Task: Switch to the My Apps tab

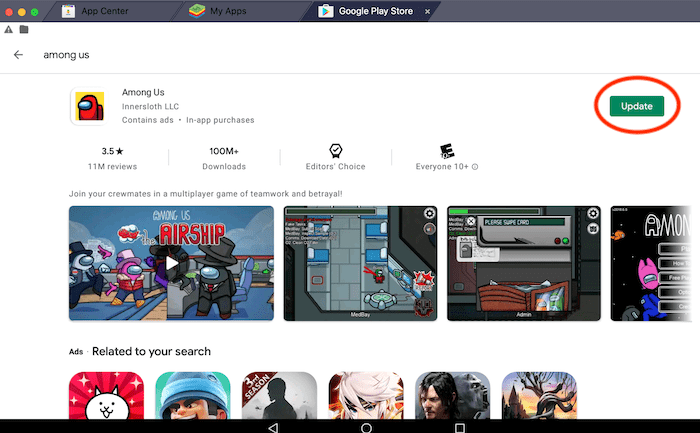Action: (x=228, y=11)
